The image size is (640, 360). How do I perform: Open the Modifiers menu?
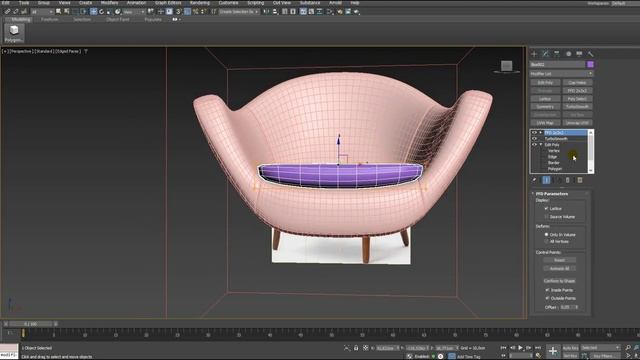109,3
